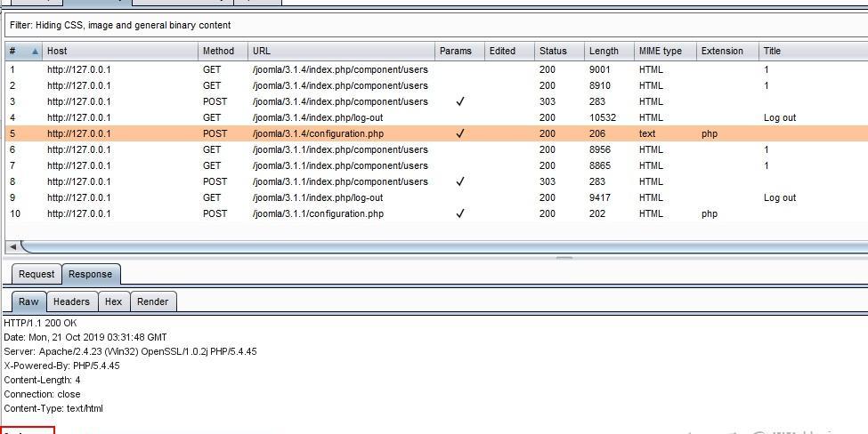The image size is (868, 434).
Task: Sort by the Params column header
Action: coord(459,51)
